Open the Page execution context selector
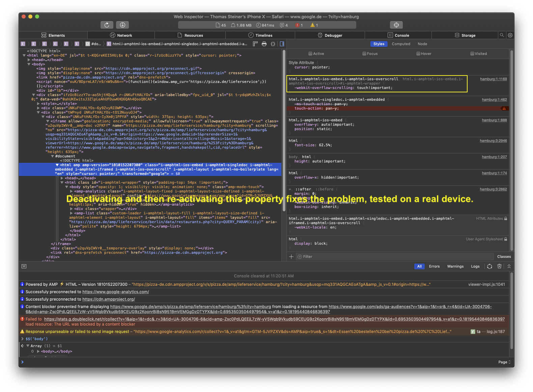Screen dimensions: 533x392 click(x=504, y=362)
